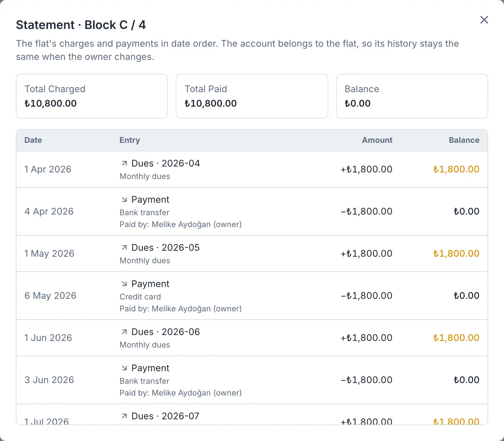Click the payment arrow icon on 6 May 2026 row
This screenshot has height=441, width=504.
pyautogui.click(x=124, y=284)
